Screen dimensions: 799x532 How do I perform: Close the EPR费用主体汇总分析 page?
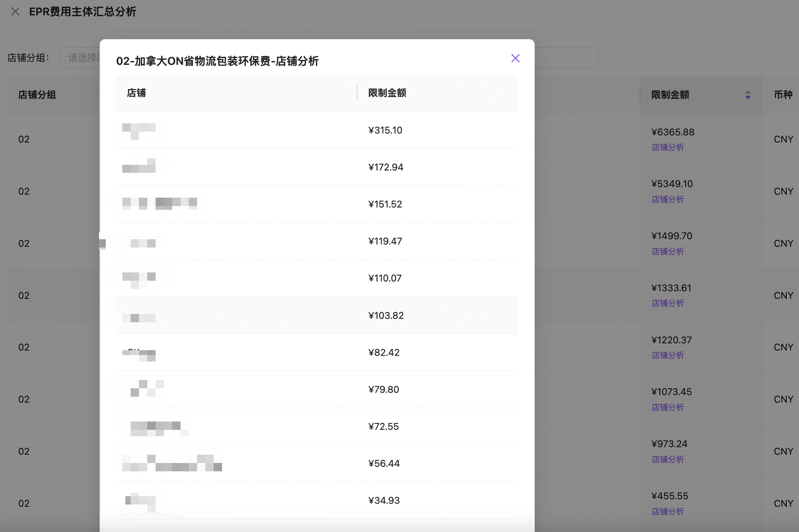tap(15, 12)
